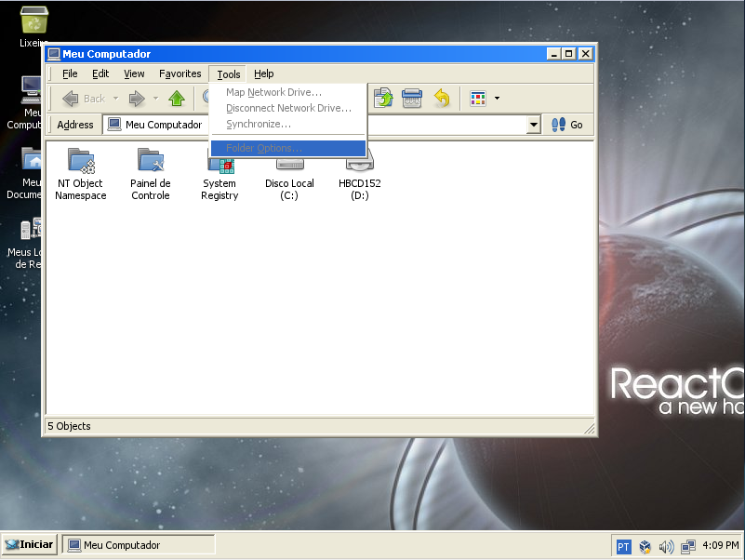Click the volume speaker tray icon
745x560 pixels.
pyautogui.click(x=666, y=547)
